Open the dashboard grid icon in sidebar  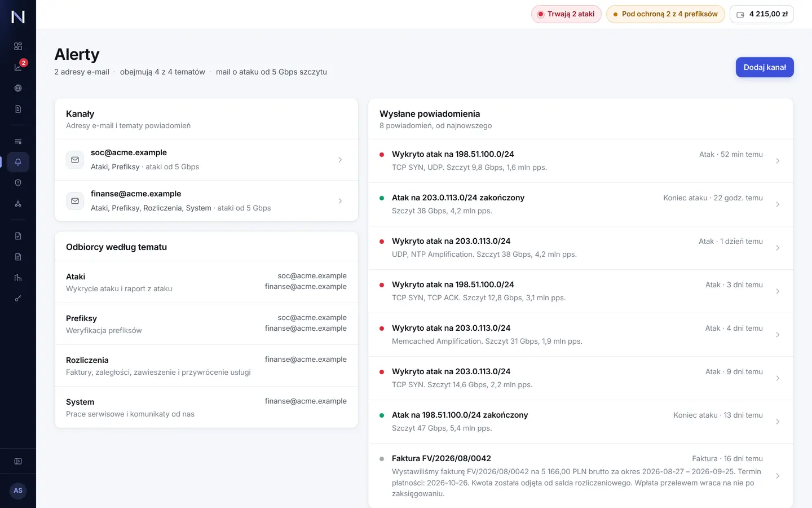point(18,46)
